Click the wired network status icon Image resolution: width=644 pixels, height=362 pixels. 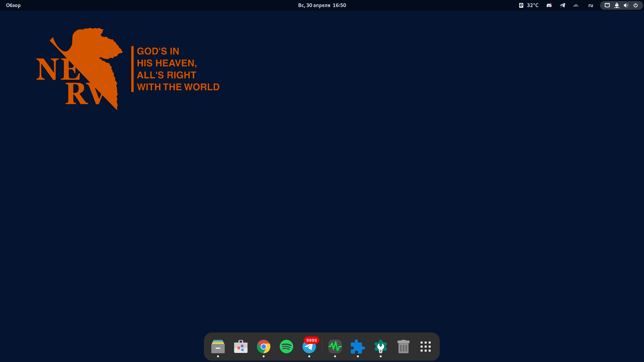607,5
